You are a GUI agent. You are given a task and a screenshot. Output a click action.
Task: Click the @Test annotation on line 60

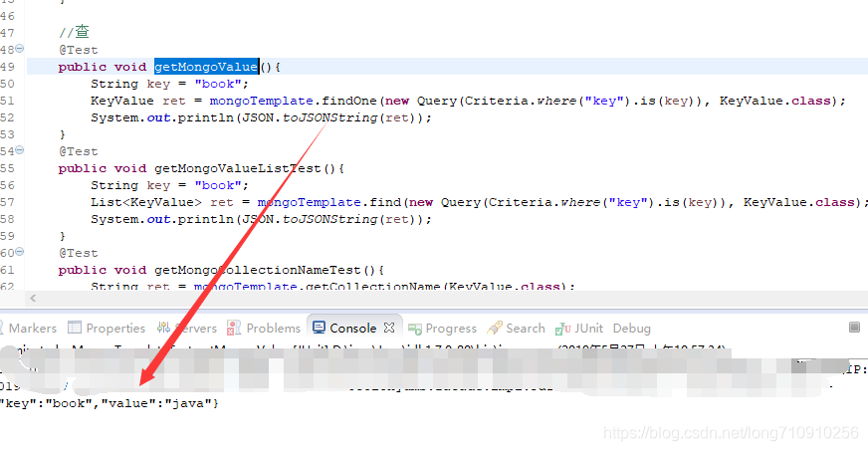point(78,253)
